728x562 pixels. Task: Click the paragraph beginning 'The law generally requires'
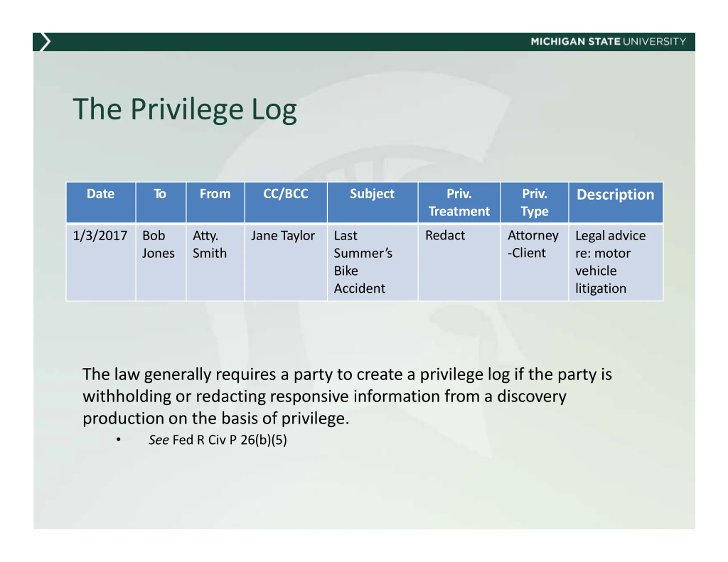pyautogui.click(x=347, y=396)
